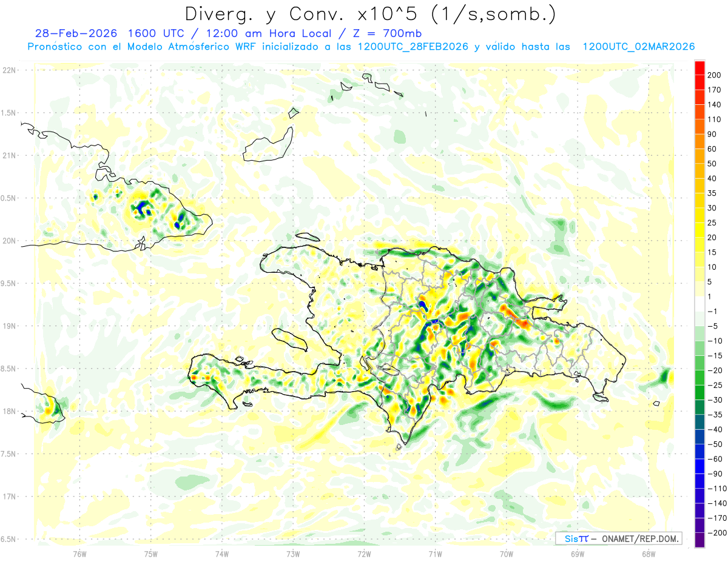Click the '69W' longitude label
Viewport: 728px width, 562px height.
coord(578,554)
